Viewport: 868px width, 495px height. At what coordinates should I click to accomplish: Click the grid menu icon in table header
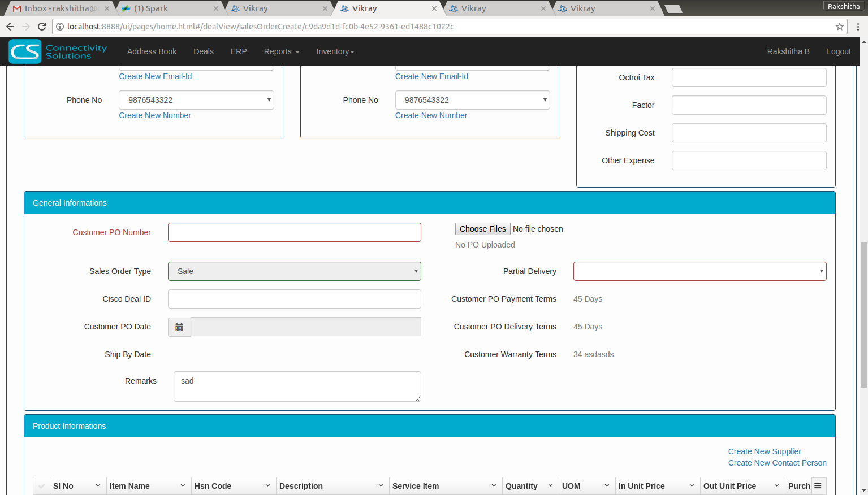[x=818, y=486]
